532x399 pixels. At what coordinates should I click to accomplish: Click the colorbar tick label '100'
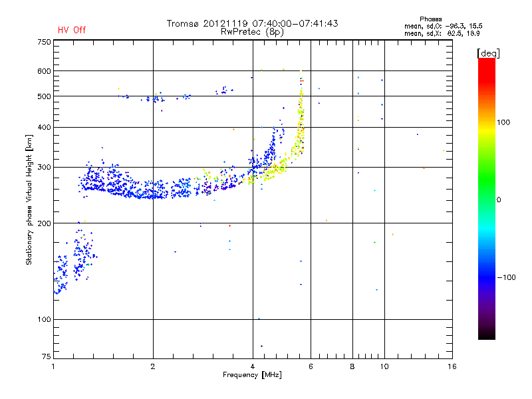pos(503,122)
